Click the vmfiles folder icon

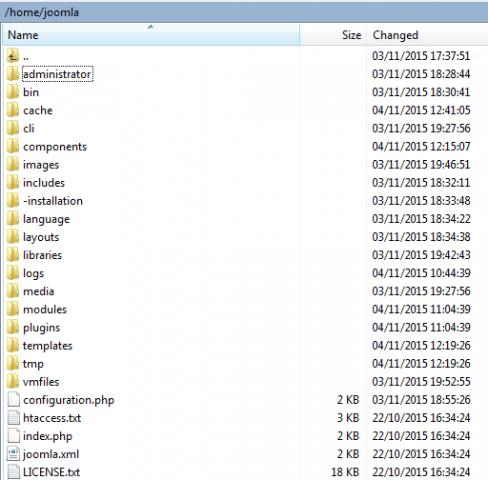pyautogui.click(x=13, y=381)
